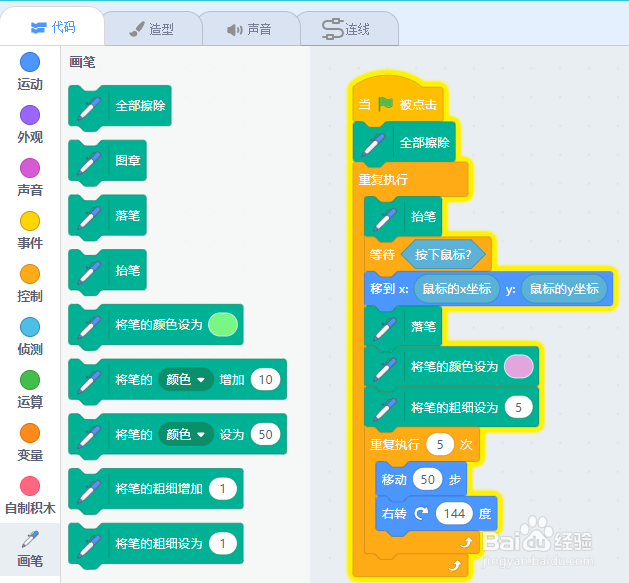Open the green pen color swatch in palette
629x583 pixels.
point(223,325)
